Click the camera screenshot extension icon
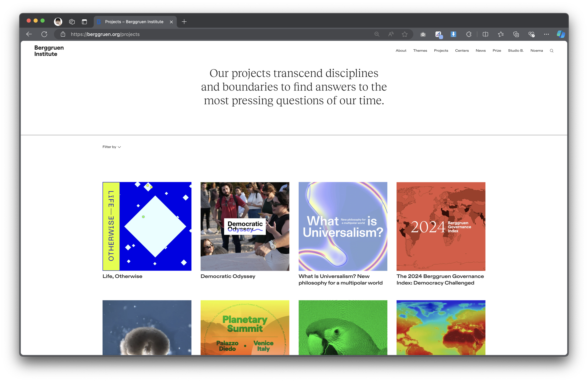The height and width of the screenshot is (382, 588). (x=423, y=34)
